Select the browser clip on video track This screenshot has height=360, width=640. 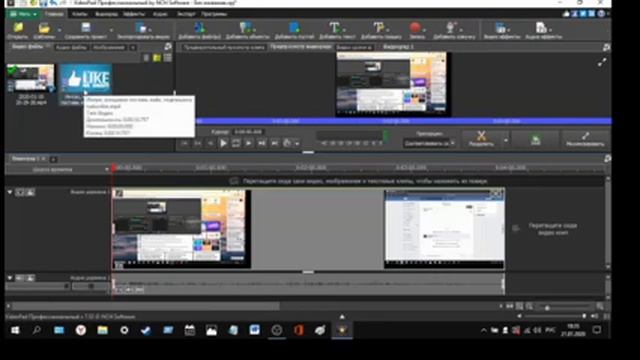coord(444,229)
